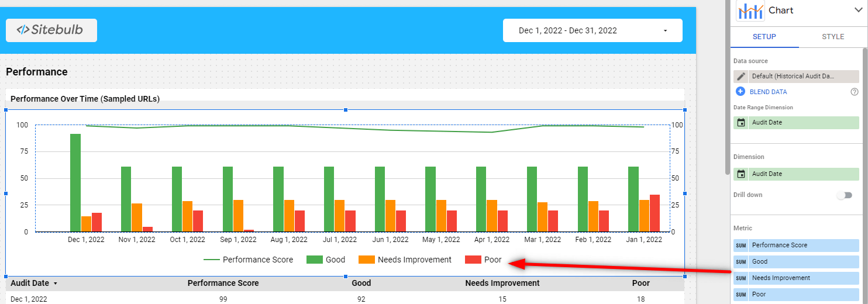Click the green Good bar for Dec 1, 2022
Image resolution: width=868 pixels, height=304 pixels.
(75, 183)
